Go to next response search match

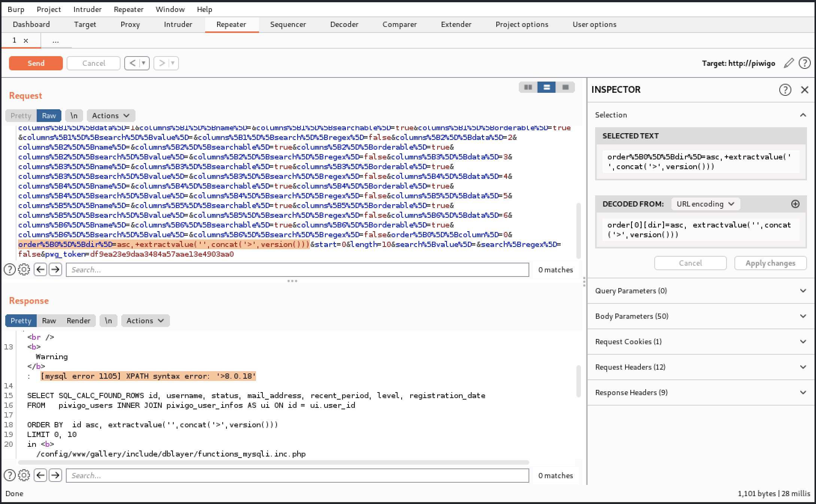pos(55,475)
